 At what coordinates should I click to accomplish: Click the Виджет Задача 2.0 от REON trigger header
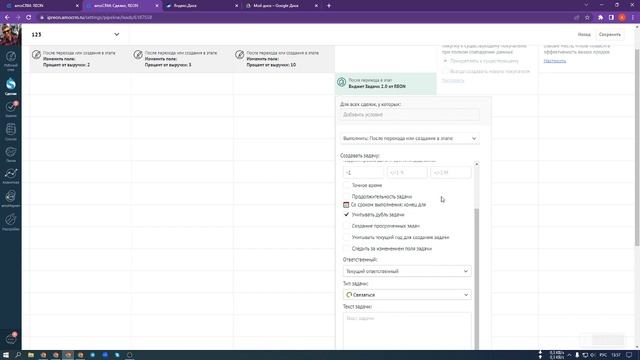point(386,84)
